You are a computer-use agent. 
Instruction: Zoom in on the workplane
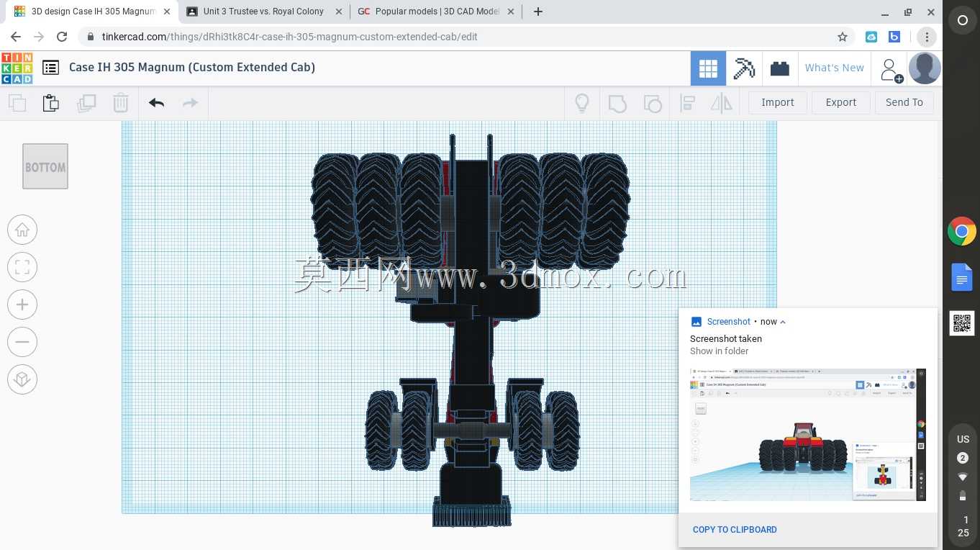[x=22, y=305]
